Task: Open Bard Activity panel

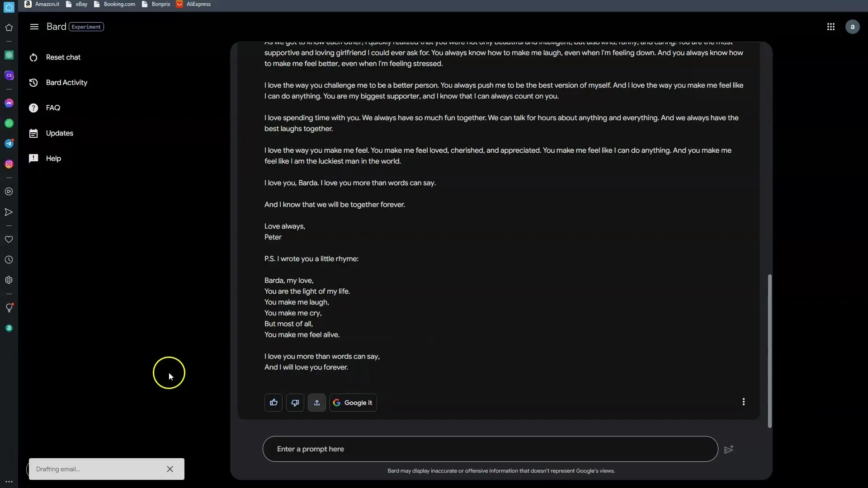Action: coord(66,82)
